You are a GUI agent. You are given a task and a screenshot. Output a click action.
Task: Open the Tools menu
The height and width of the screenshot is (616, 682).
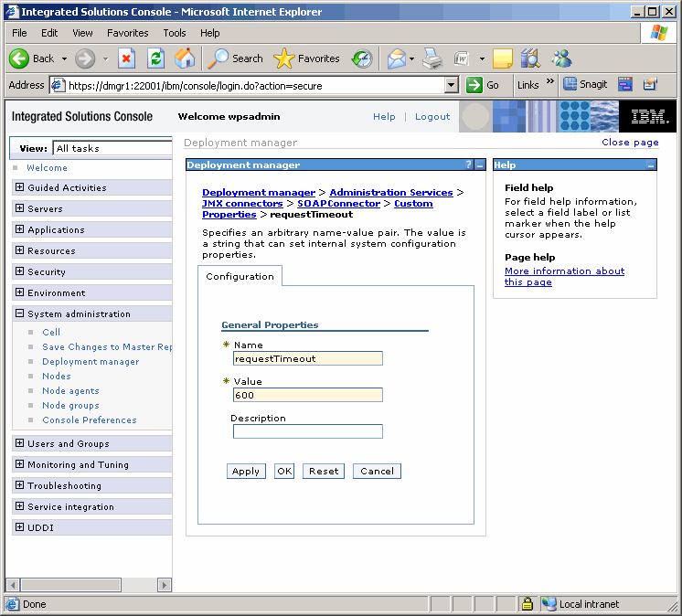[174, 33]
